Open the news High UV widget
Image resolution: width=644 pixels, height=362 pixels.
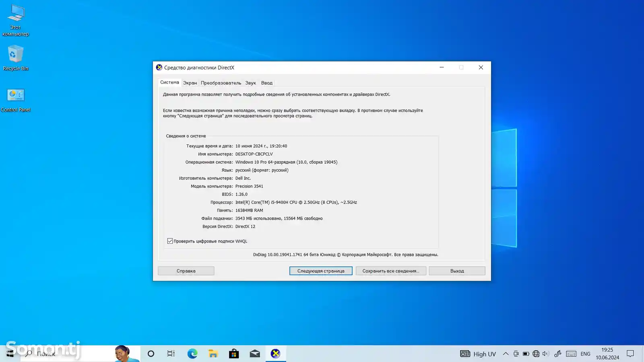pos(478,354)
